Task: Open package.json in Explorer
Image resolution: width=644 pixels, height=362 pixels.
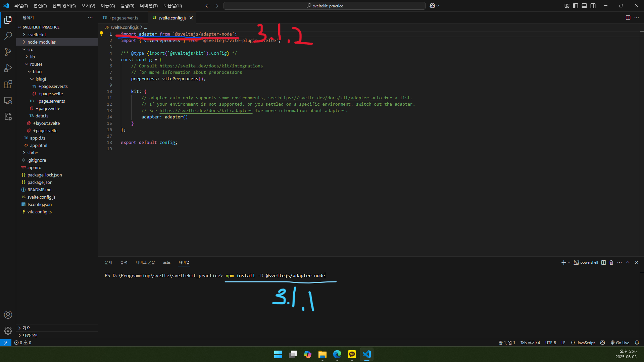Action: pos(57,182)
